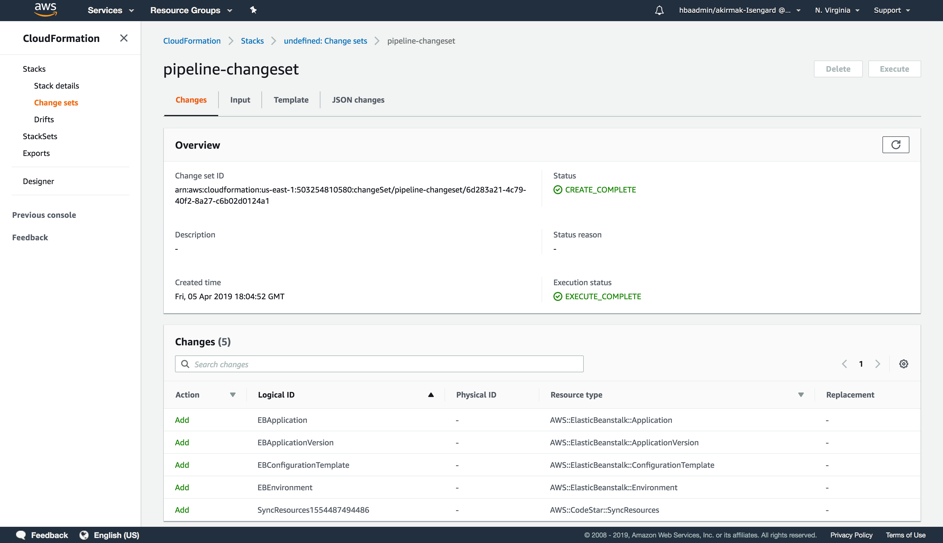This screenshot has width=943, height=543.
Task: Click the search magnifier icon in Changes
Action: (x=185, y=364)
